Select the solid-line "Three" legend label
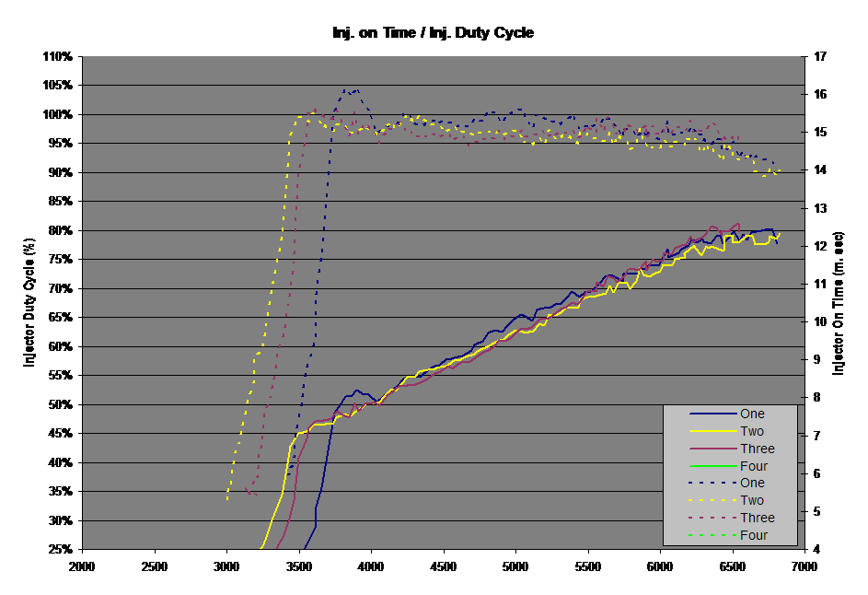The height and width of the screenshot is (595, 868). [757, 449]
